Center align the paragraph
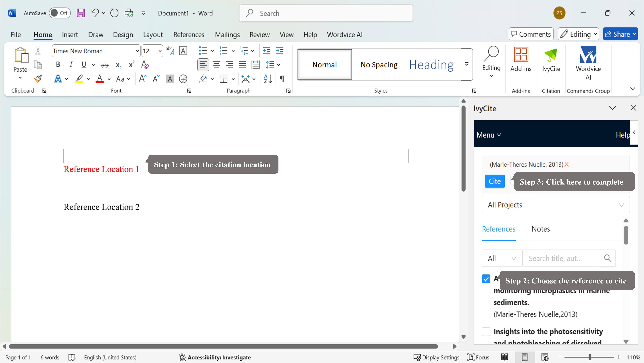The height and width of the screenshot is (363, 644). [216, 65]
